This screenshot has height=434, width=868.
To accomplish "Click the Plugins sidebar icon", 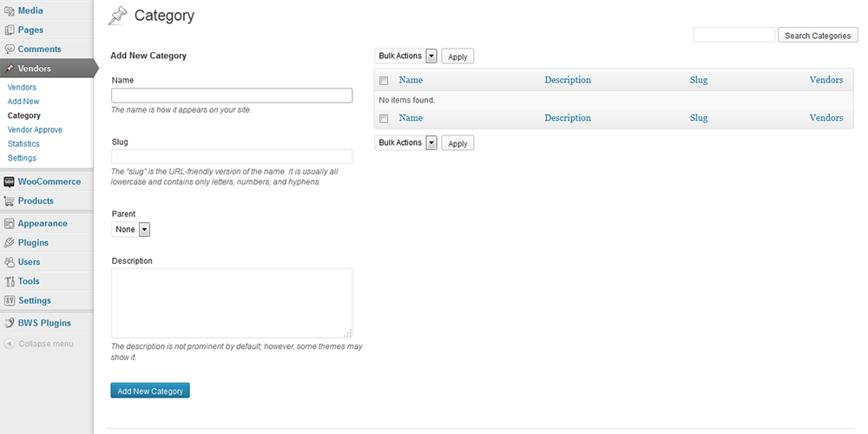I will click(10, 243).
